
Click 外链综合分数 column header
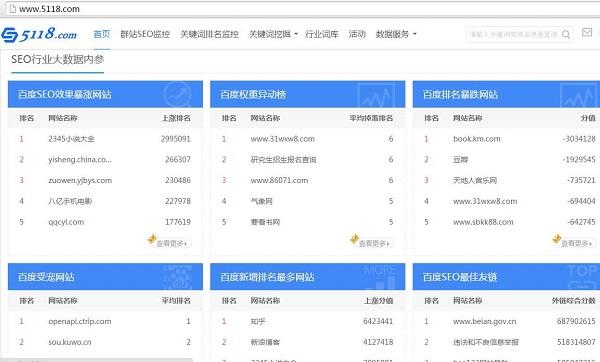coord(574,300)
